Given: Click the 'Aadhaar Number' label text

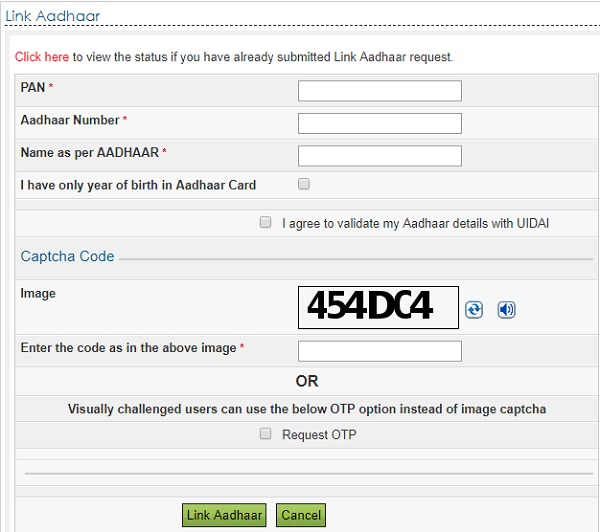Looking at the screenshot, I should click(x=70, y=120).
